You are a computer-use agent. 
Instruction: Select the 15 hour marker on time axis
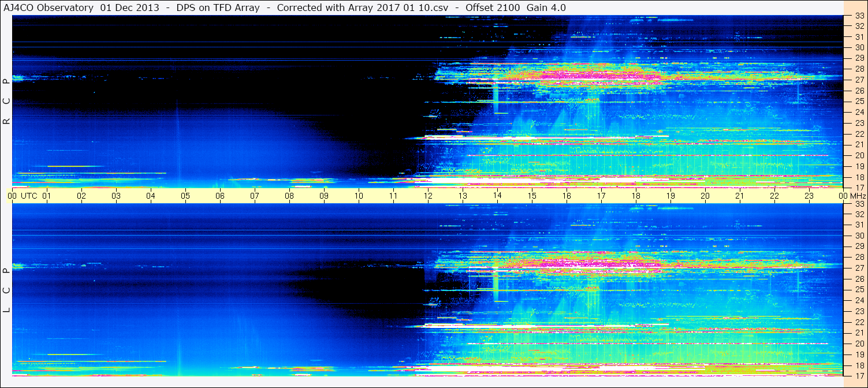(x=532, y=196)
